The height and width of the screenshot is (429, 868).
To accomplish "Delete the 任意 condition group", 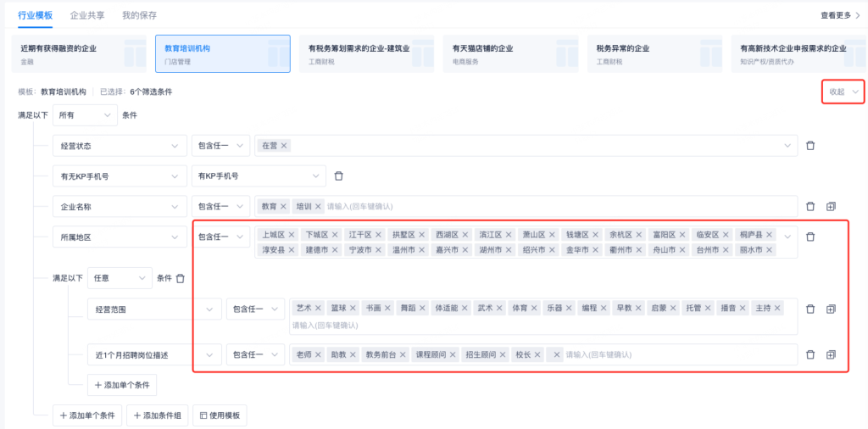I will (x=180, y=278).
